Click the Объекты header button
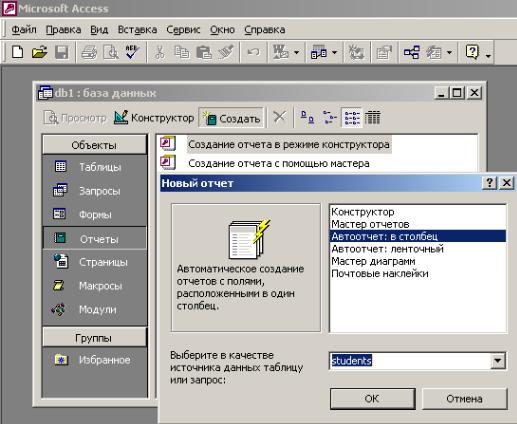The width and height of the screenshot is (517, 424). [x=94, y=145]
